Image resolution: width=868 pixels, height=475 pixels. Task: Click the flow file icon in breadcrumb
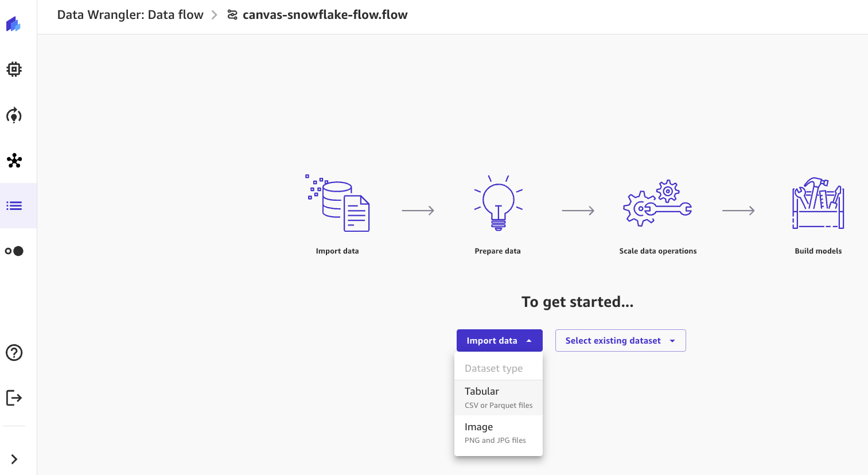coord(232,15)
